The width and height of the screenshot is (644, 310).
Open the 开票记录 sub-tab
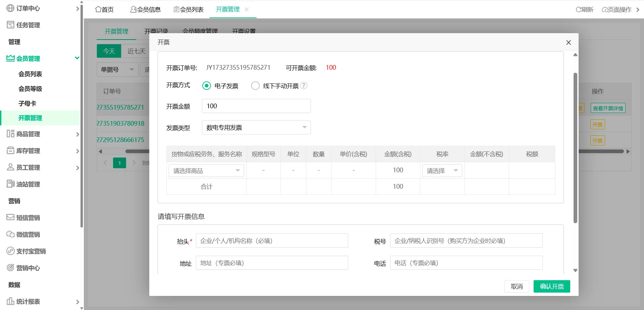pos(156,31)
